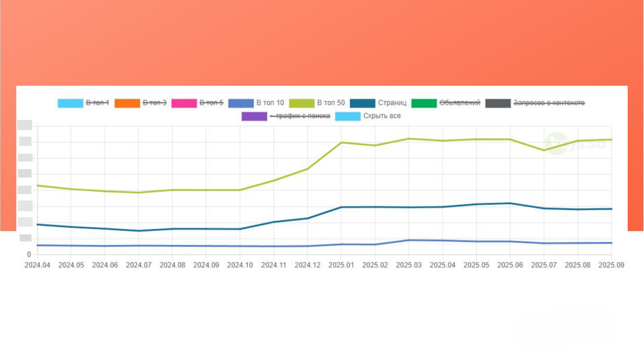
Task: Click the orange 'В топ 3' legend swatch
Action: 127,103
